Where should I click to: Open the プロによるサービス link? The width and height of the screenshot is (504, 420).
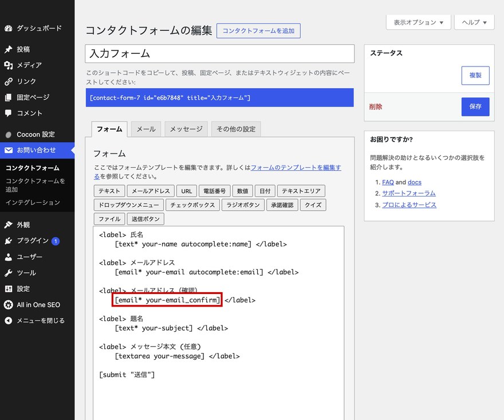point(409,205)
